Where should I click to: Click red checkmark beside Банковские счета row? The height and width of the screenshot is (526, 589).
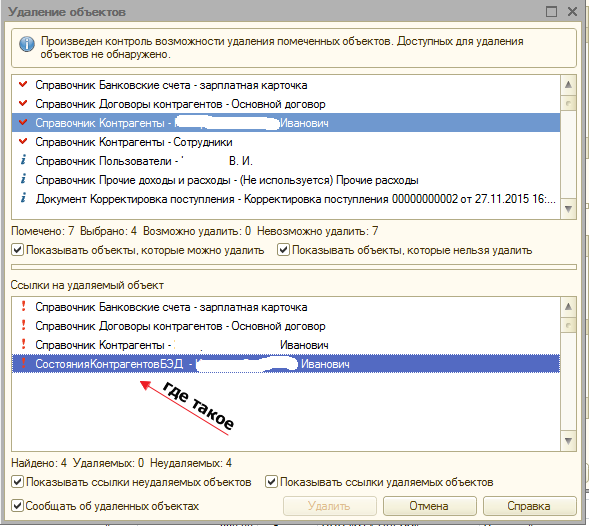pos(23,84)
